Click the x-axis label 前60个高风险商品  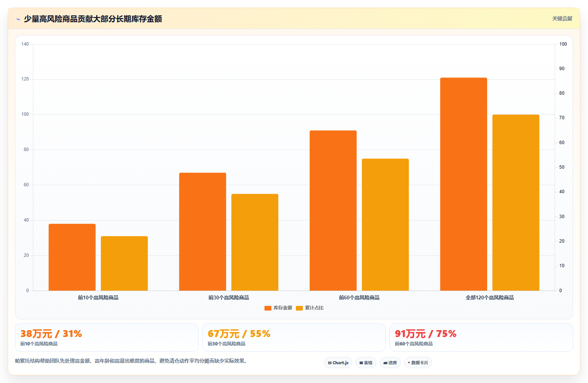(359, 298)
